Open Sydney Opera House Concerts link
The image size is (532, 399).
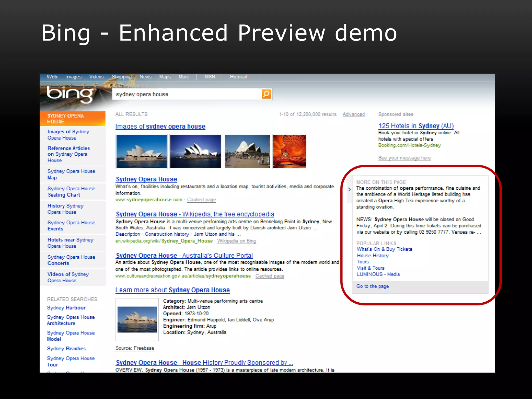pyautogui.click(x=71, y=260)
